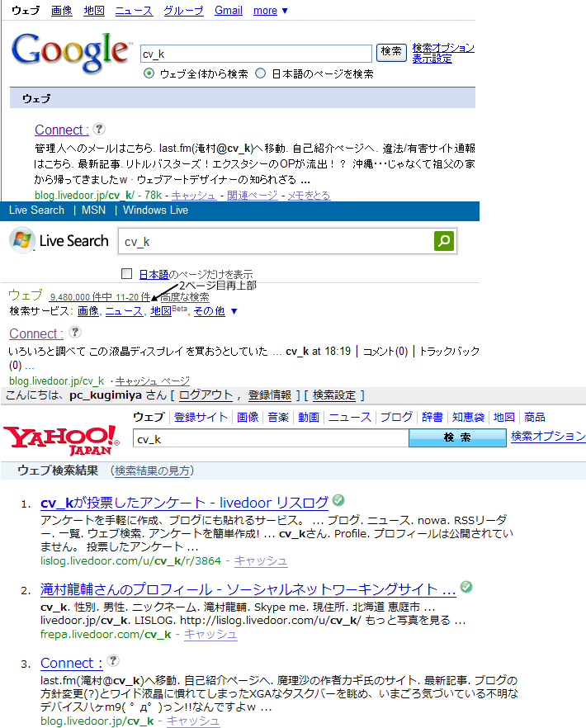Open Connect result title in Yahoo results

[72, 663]
